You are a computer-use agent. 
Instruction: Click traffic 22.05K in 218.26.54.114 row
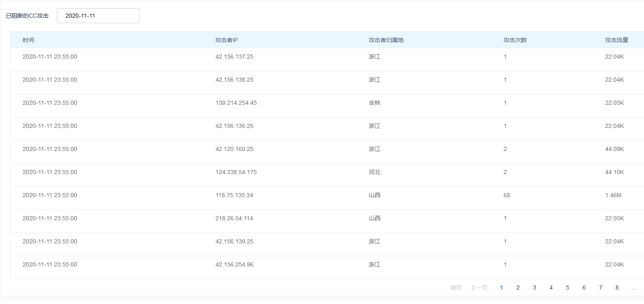[x=615, y=218]
